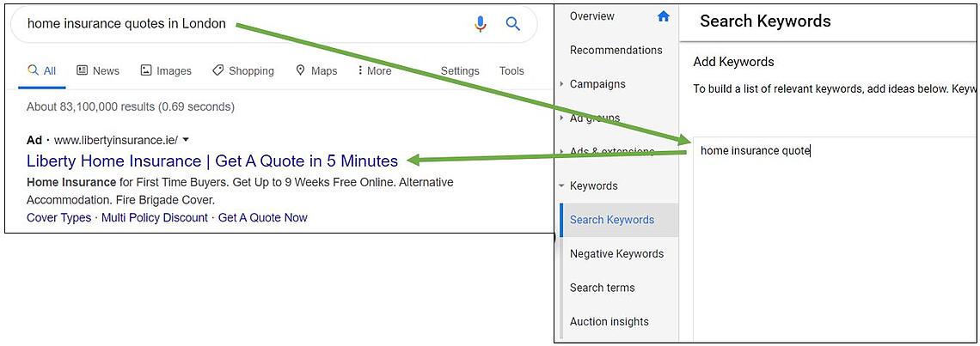Open the Liberty Home Insurance ad headline
Viewport: 980px width, 346px height.
click(x=212, y=161)
